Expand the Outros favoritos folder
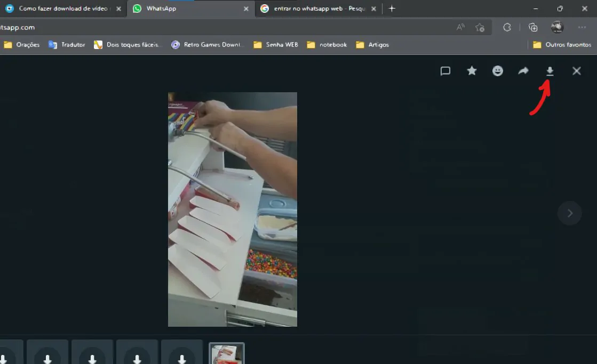Screen dimensions: 597x364 pyautogui.click(x=562, y=45)
